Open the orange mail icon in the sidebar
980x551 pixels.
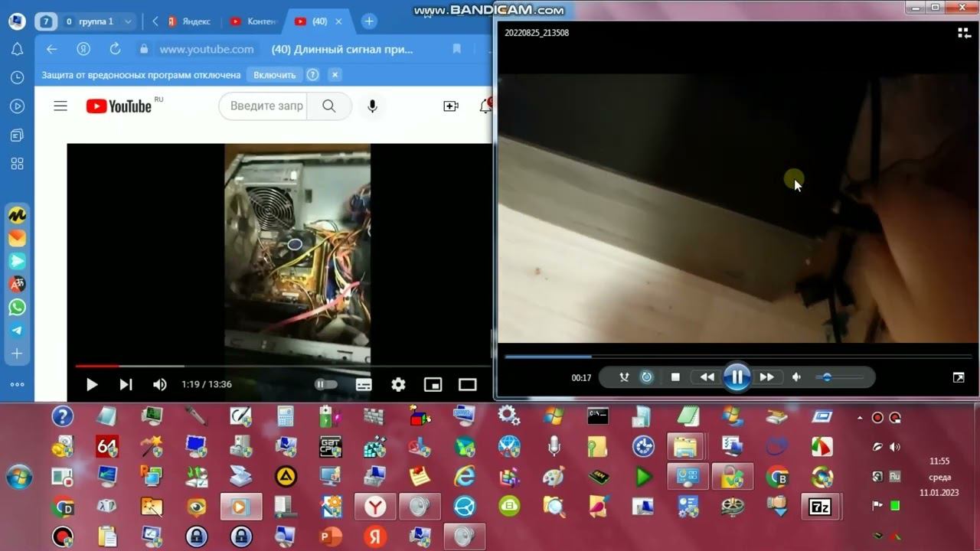pos(17,239)
